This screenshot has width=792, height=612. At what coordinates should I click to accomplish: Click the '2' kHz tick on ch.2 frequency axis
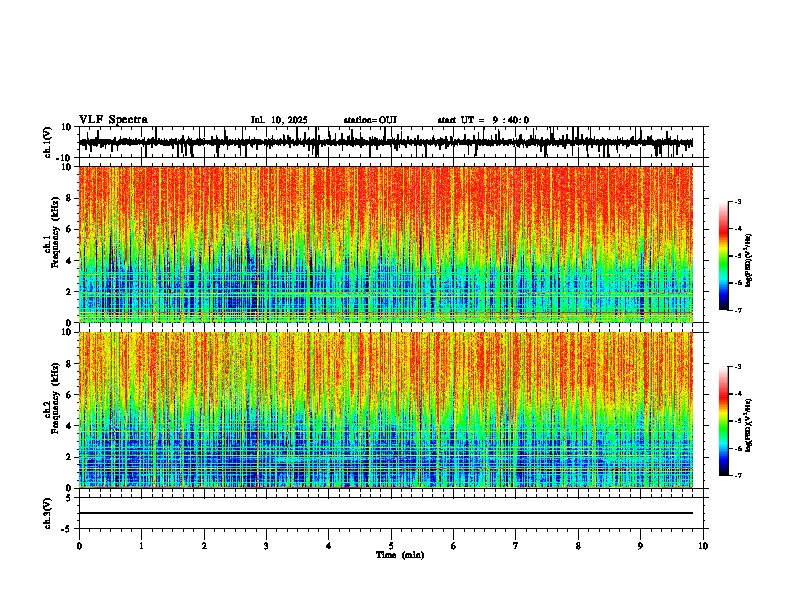point(70,457)
